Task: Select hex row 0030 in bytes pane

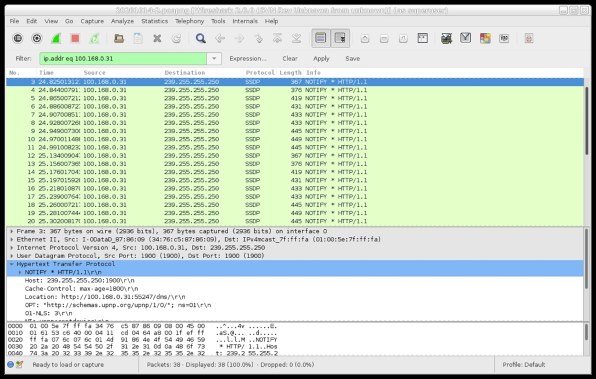Action: point(143,347)
